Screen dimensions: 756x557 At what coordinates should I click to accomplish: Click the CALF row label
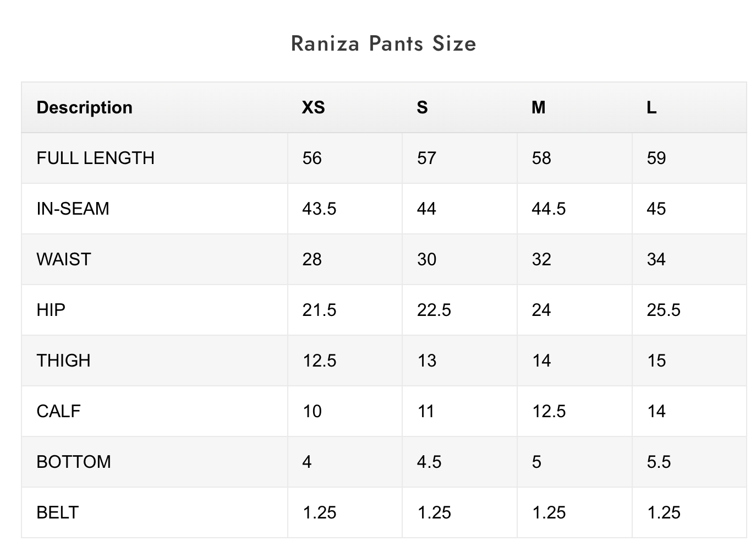[58, 411]
